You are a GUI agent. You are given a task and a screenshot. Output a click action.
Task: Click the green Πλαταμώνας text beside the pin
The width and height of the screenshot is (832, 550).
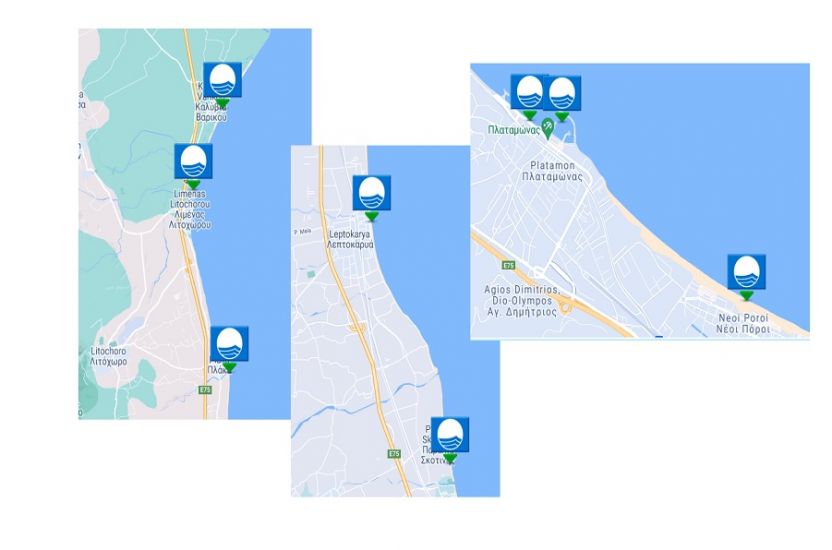(x=514, y=130)
